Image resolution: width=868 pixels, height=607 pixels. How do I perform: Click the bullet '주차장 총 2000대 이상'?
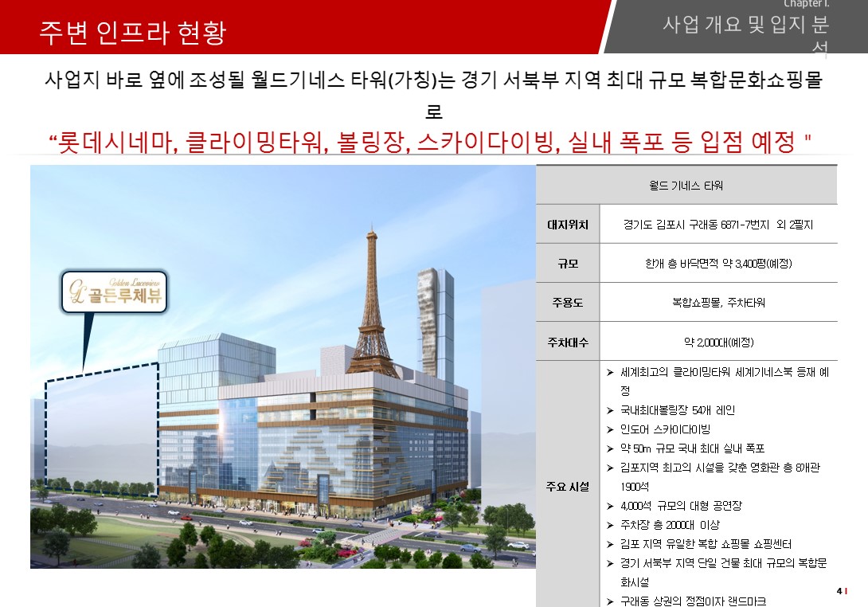pos(663,525)
